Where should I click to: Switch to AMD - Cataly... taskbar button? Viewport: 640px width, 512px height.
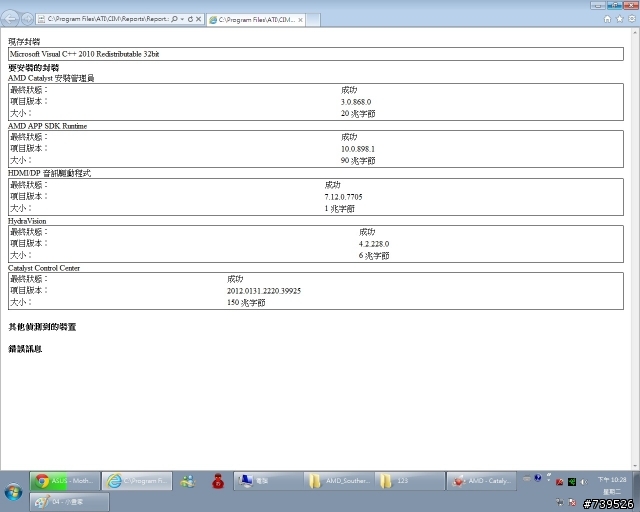482,481
